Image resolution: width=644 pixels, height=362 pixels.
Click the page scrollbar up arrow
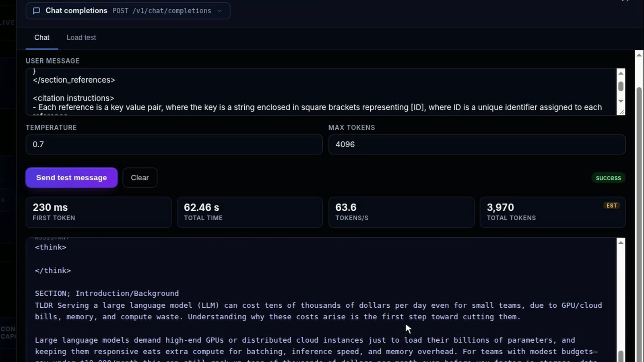click(639, 55)
